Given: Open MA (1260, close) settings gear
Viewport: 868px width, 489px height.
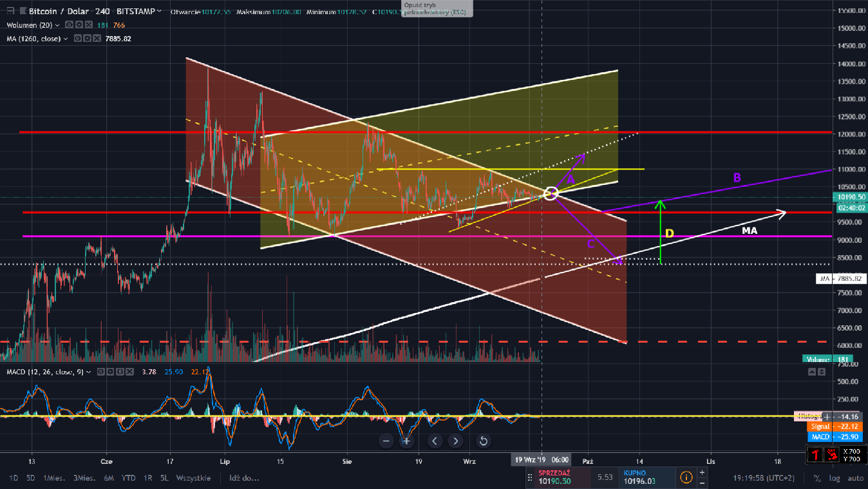Looking at the screenshot, I should 88,39.
